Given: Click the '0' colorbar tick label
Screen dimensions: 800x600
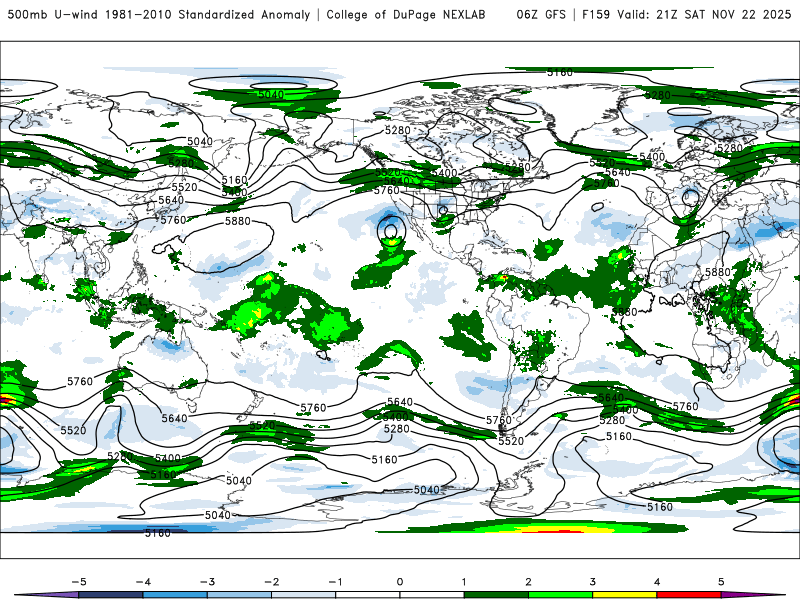Looking at the screenshot, I should tap(400, 582).
